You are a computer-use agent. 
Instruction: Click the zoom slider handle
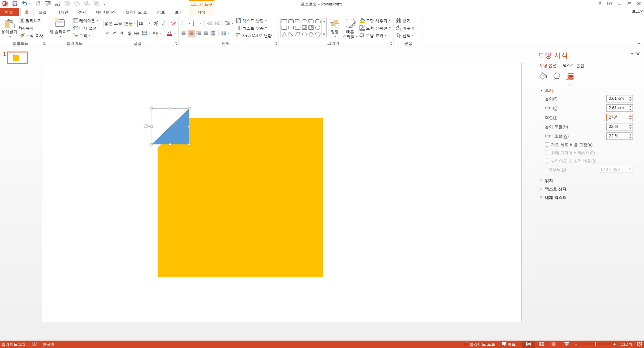point(595,344)
